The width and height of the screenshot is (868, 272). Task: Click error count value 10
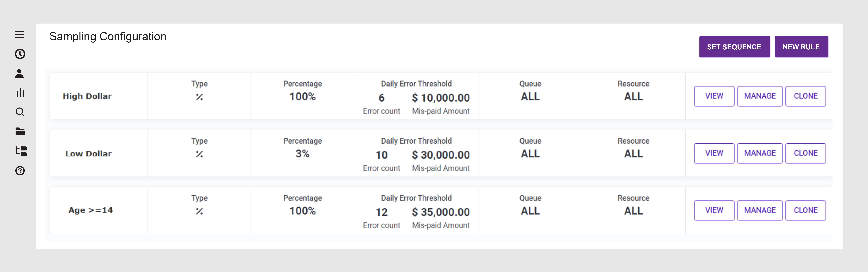(381, 155)
